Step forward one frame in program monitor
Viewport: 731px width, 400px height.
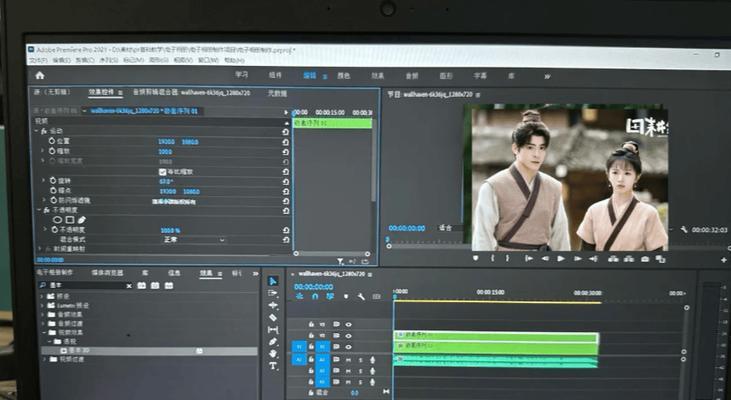click(x=578, y=258)
